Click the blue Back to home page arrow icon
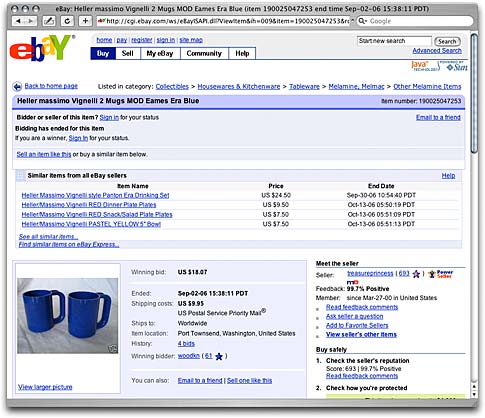 point(17,87)
